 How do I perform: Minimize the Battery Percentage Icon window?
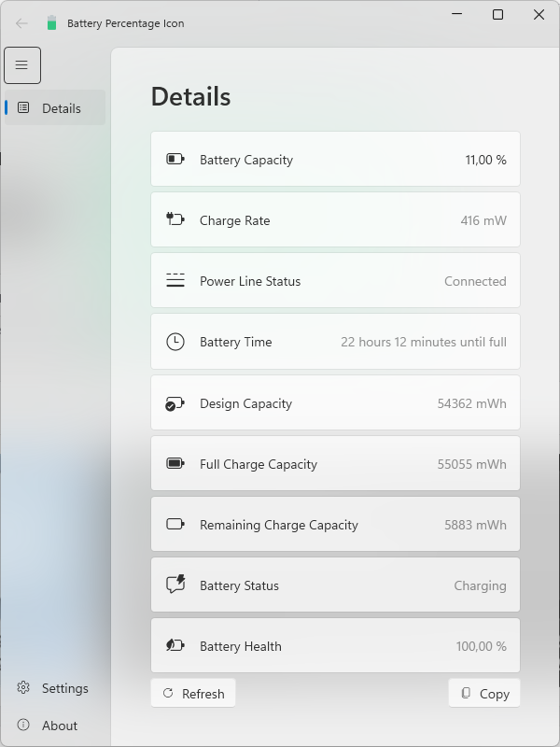click(456, 14)
